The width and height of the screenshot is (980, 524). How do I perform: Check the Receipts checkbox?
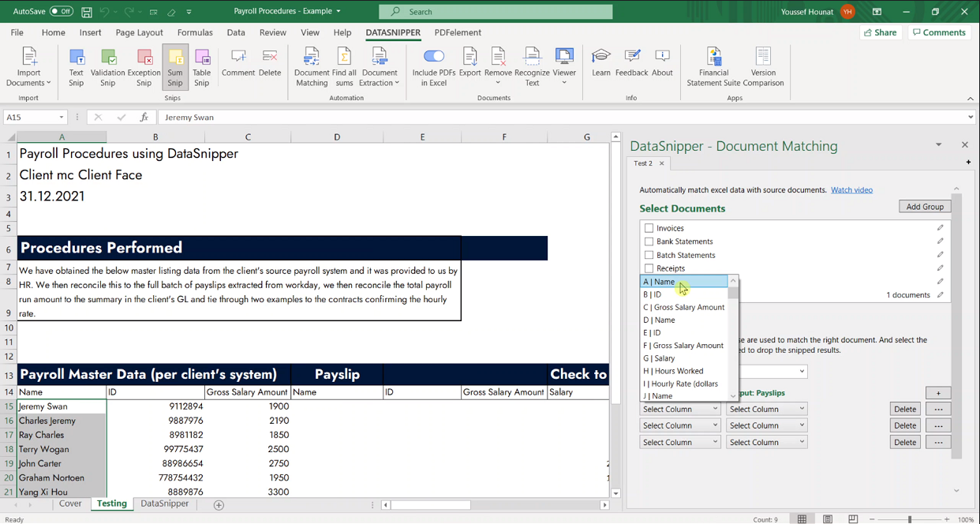click(x=649, y=268)
